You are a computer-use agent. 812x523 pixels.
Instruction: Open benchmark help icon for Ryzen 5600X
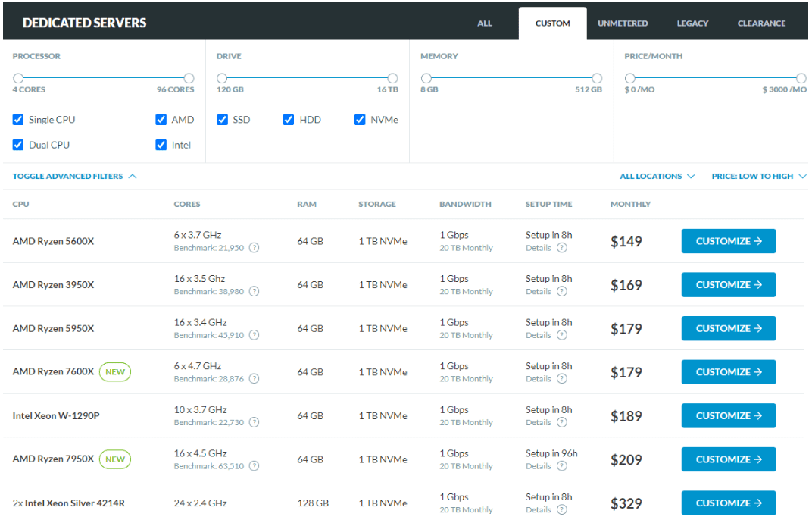point(254,248)
